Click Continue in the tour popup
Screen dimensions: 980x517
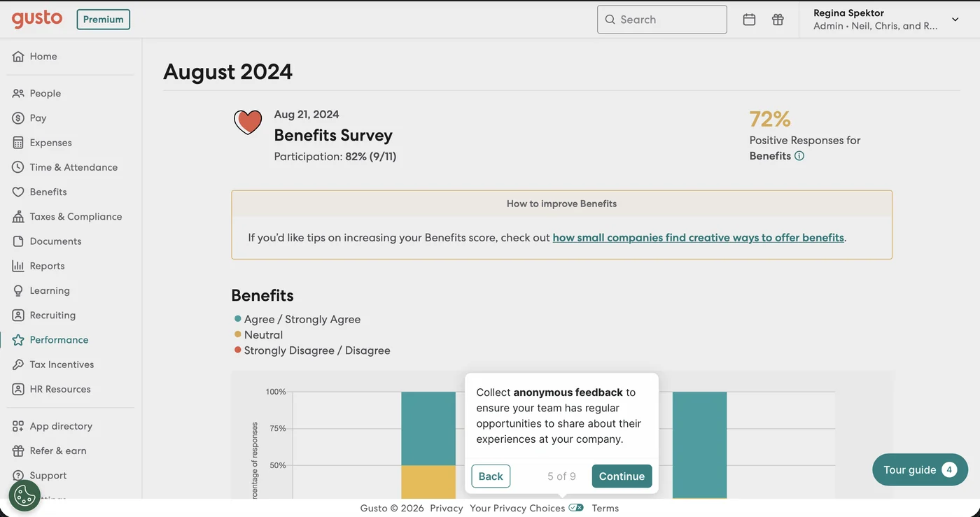click(622, 476)
